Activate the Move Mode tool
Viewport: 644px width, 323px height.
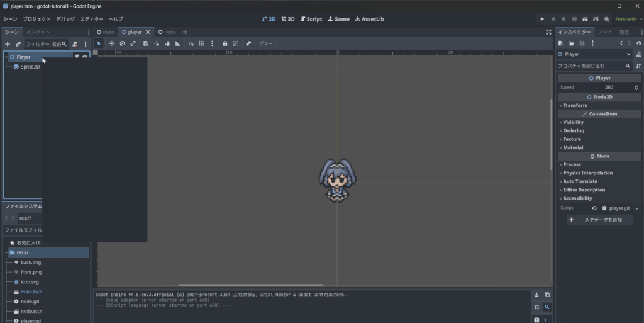[111, 43]
